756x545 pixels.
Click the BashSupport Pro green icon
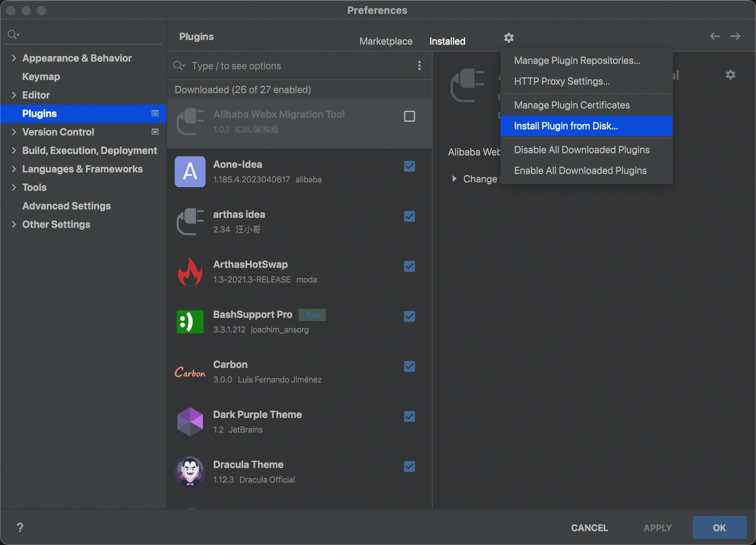[190, 322]
